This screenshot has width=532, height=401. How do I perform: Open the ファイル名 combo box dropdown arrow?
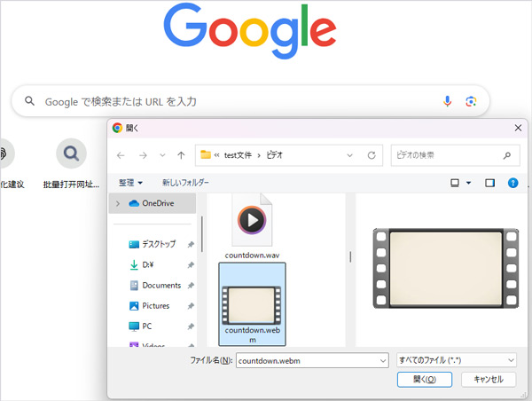click(x=383, y=360)
